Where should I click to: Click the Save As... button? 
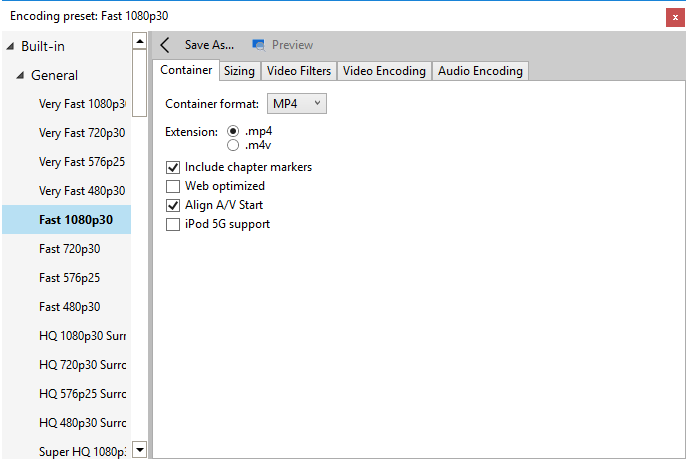[x=209, y=45]
